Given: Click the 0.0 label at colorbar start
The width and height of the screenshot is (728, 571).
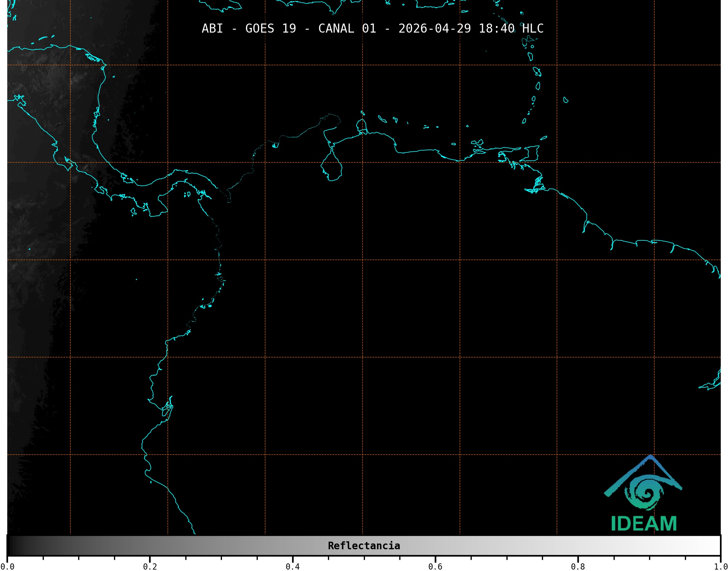Looking at the screenshot, I should 7,566.
